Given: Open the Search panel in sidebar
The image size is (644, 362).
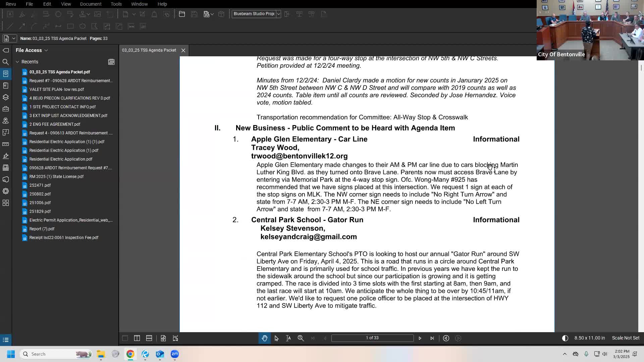Looking at the screenshot, I should (x=6, y=62).
